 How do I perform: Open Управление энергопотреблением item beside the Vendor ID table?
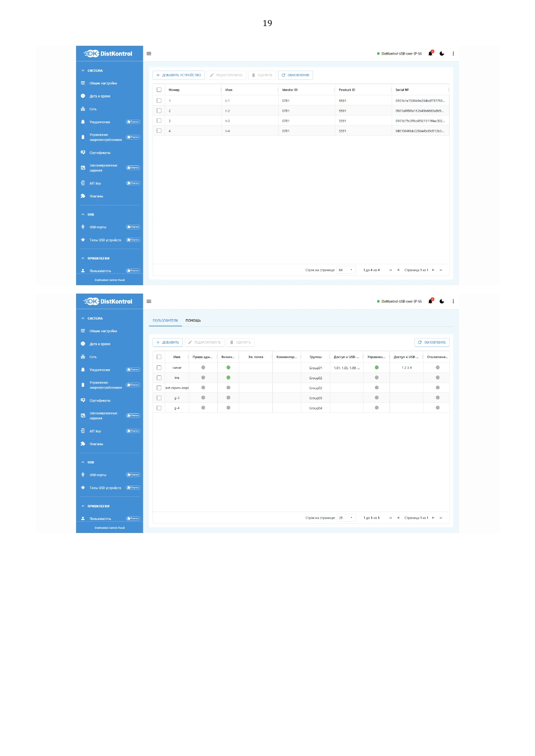[109, 137]
